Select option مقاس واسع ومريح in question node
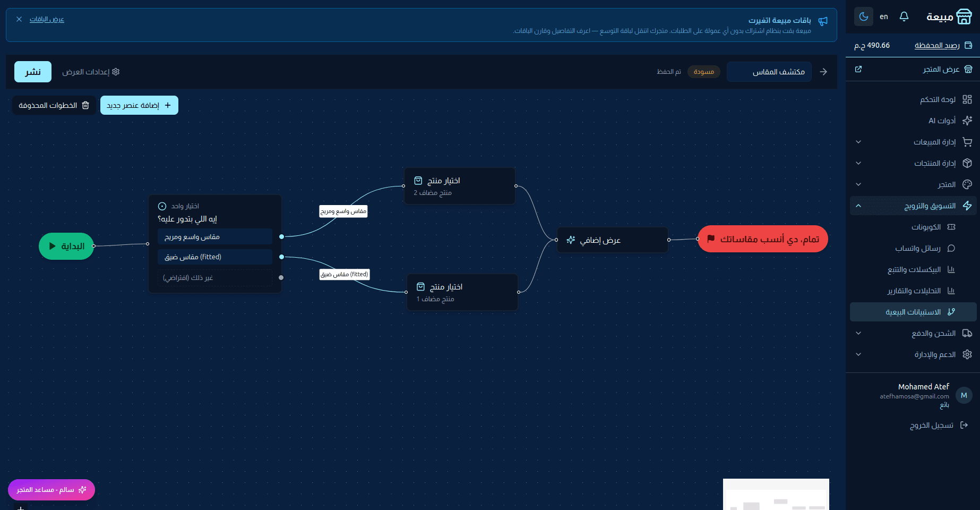The height and width of the screenshot is (510, 980). [x=215, y=236]
